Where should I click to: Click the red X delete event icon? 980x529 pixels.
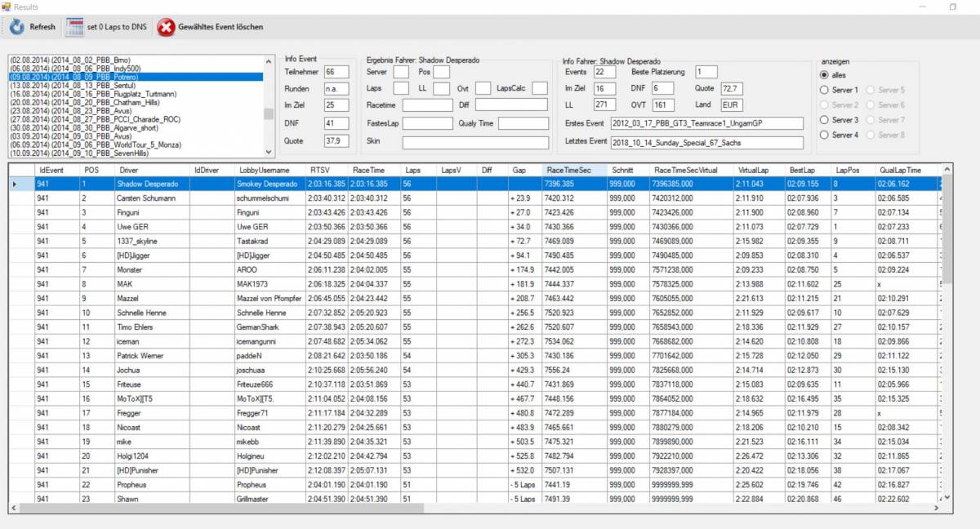click(x=166, y=27)
